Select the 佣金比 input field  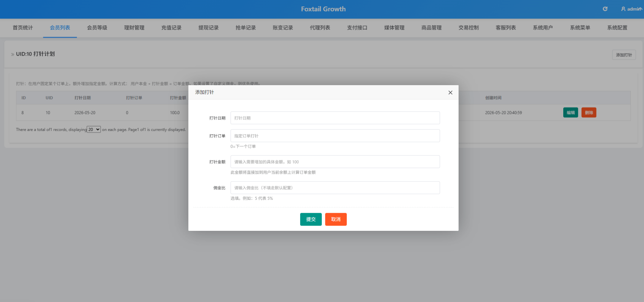click(x=335, y=188)
